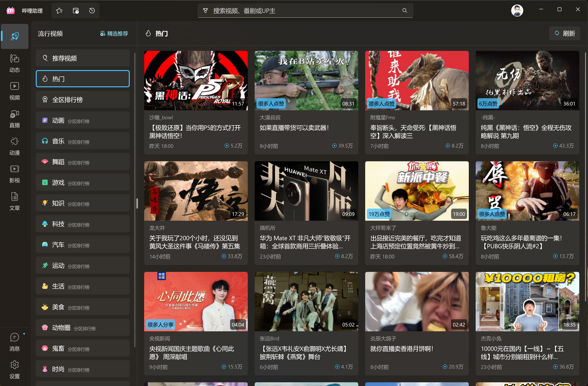The width and height of the screenshot is (588, 386).
Task: Click the star favorites icon in the top toolbar
Action: (59, 10)
